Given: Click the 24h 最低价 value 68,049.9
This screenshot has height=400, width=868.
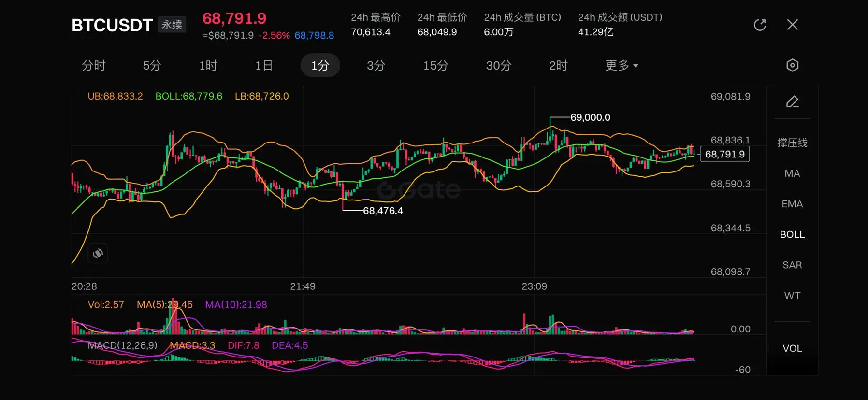Looking at the screenshot, I should click(x=437, y=32).
